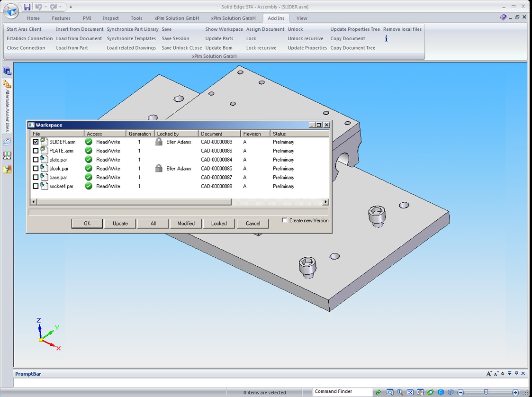Open the Tools ribbon tab

tap(136, 18)
